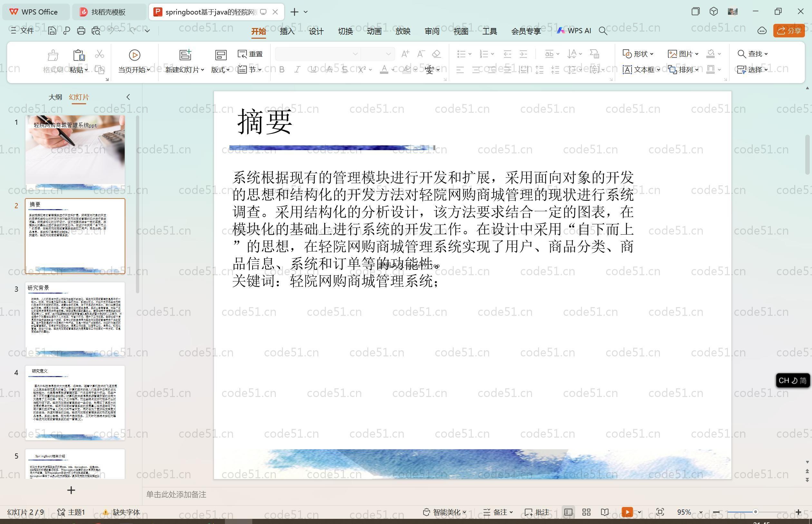Open the Picture (图片) dropdown

click(x=683, y=54)
